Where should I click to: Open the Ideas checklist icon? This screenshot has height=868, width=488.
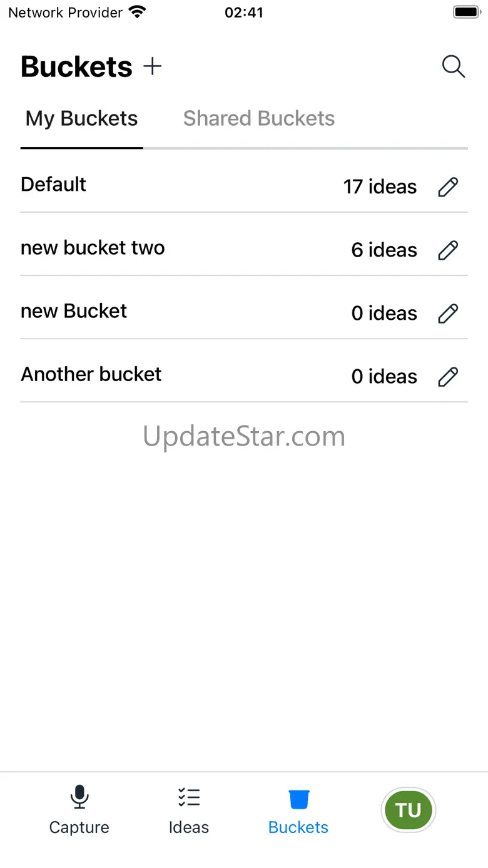tap(188, 798)
